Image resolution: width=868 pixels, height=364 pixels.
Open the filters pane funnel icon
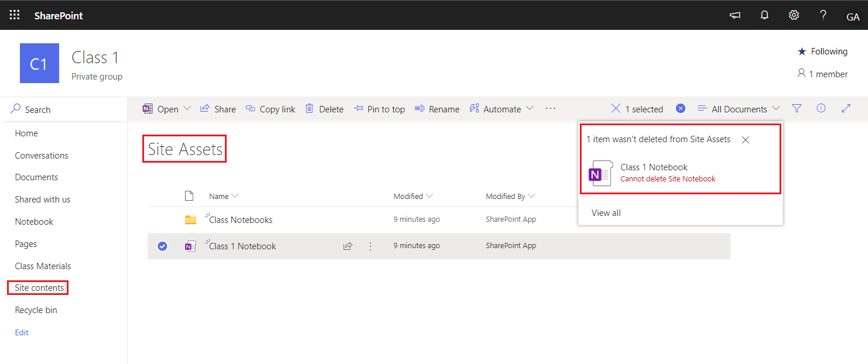click(797, 108)
